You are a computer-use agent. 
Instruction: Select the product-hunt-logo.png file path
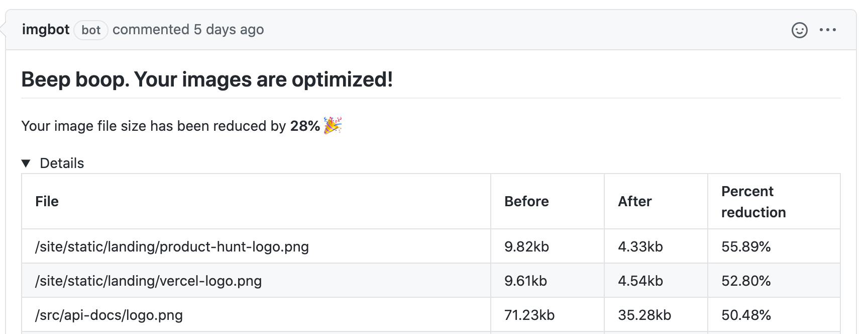172,246
